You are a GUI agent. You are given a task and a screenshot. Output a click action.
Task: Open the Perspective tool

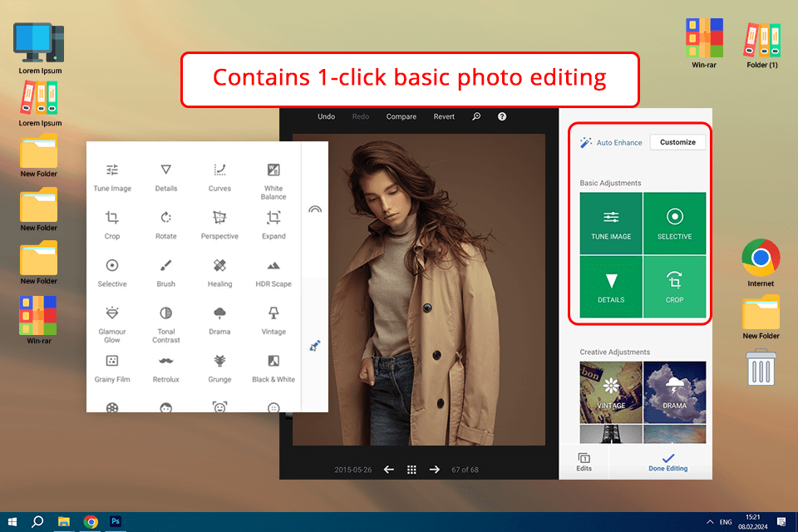(x=219, y=225)
